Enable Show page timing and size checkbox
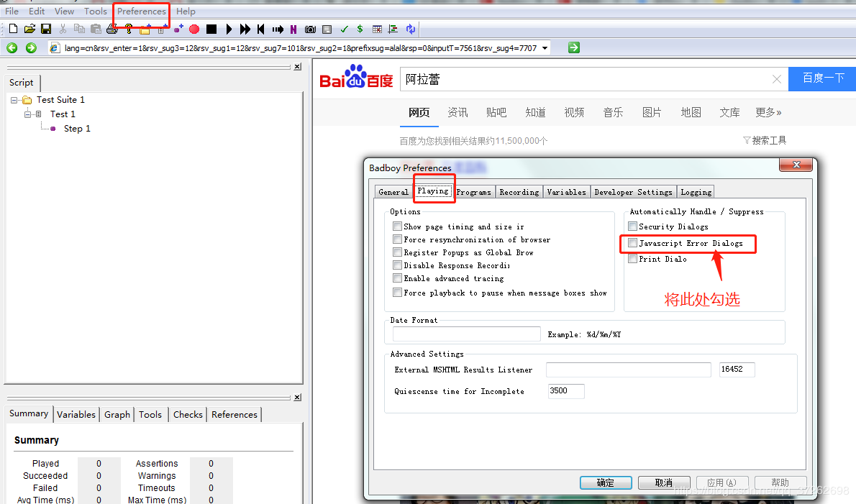Image resolution: width=856 pixels, height=504 pixels. 397,226
